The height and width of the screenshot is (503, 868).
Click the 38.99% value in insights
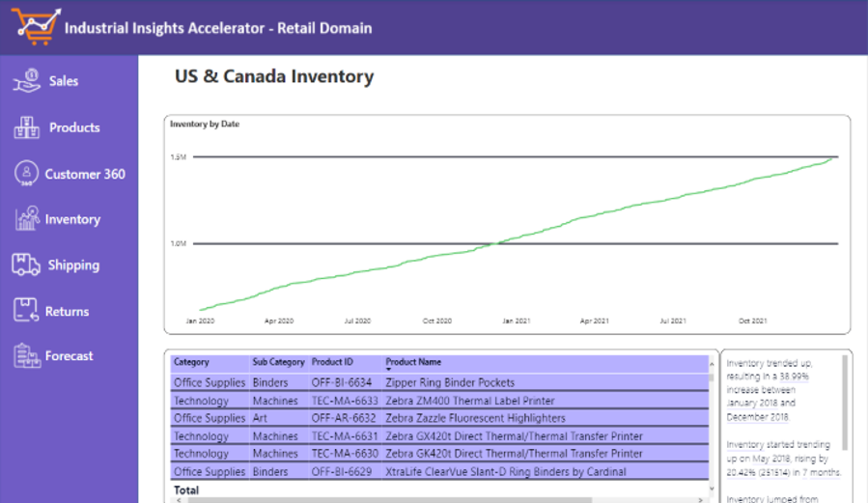coord(794,377)
